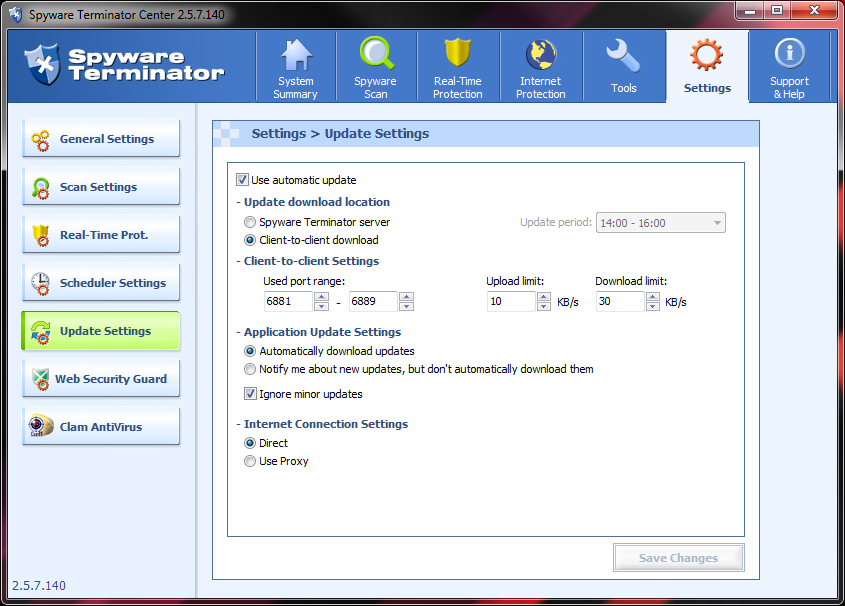Switch to System Summary tab label

pos(295,88)
